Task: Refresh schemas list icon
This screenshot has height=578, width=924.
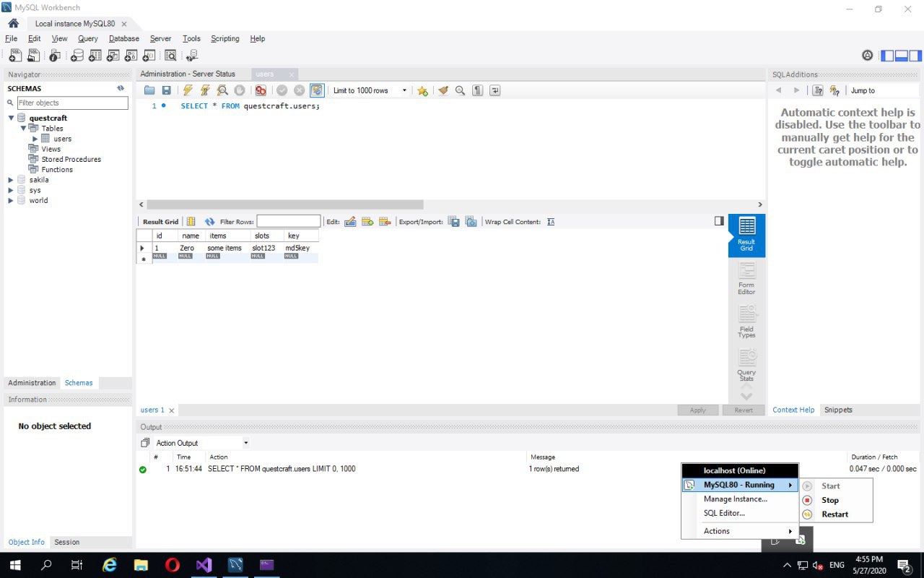Action: pyautogui.click(x=121, y=88)
